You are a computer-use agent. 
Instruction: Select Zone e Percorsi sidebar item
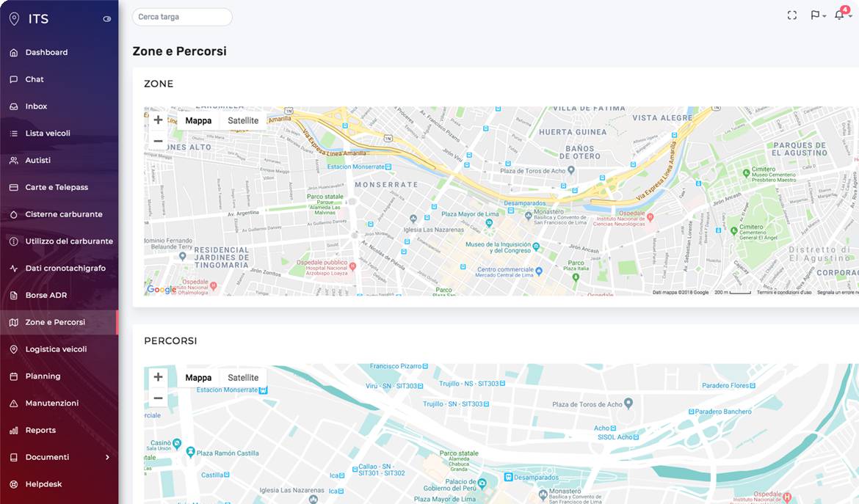[59, 322]
